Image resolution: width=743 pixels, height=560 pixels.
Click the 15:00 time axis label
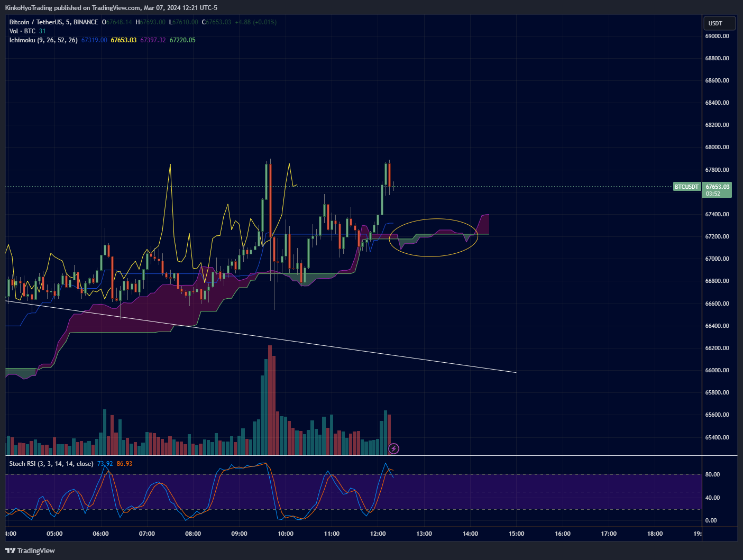[x=517, y=534]
